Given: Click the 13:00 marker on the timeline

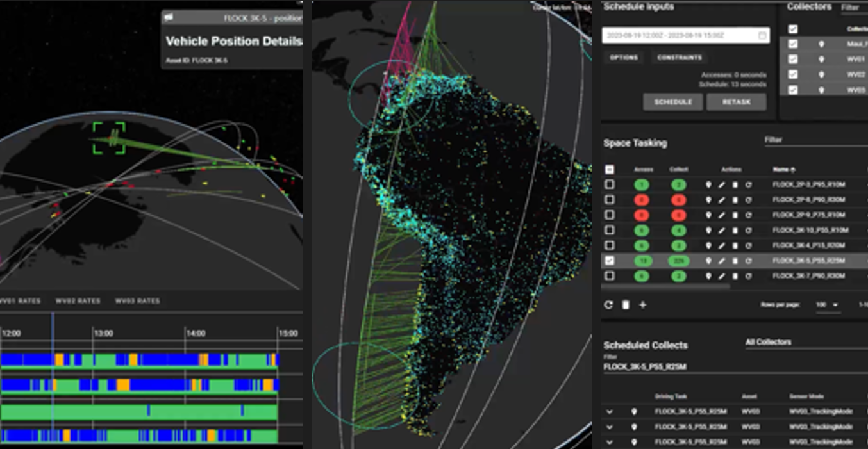Looking at the screenshot, I should pyautogui.click(x=103, y=334).
